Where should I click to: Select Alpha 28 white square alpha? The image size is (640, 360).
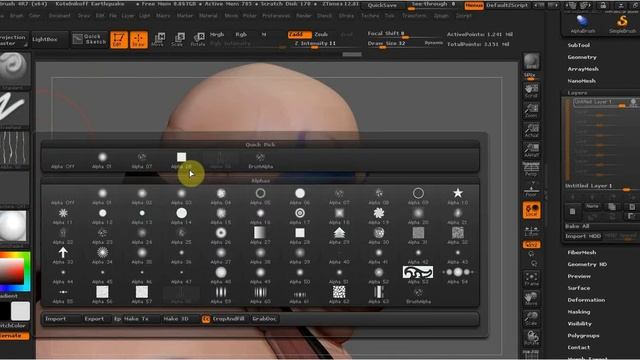pos(300,236)
